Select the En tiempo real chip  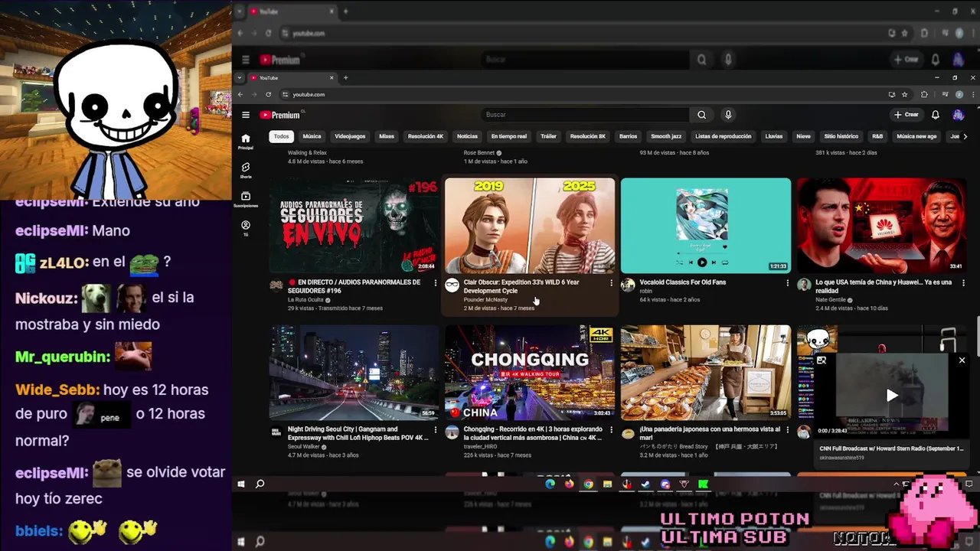click(x=509, y=136)
